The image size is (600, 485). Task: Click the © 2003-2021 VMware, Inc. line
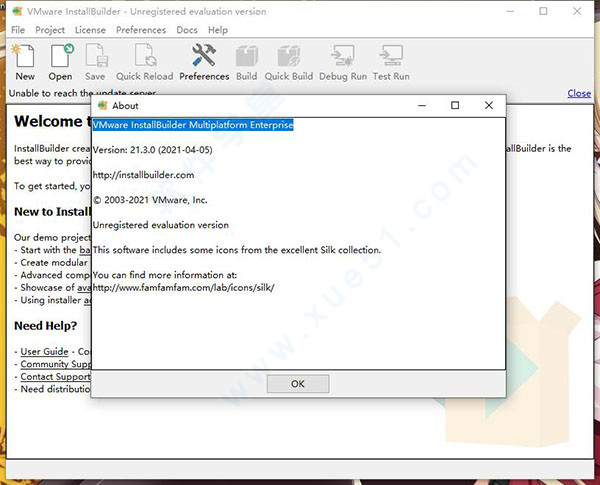click(x=150, y=200)
